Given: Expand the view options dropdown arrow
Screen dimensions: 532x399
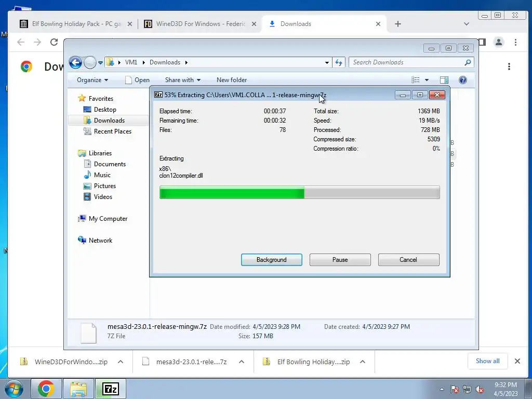Looking at the screenshot, I should [x=427, y=80].
